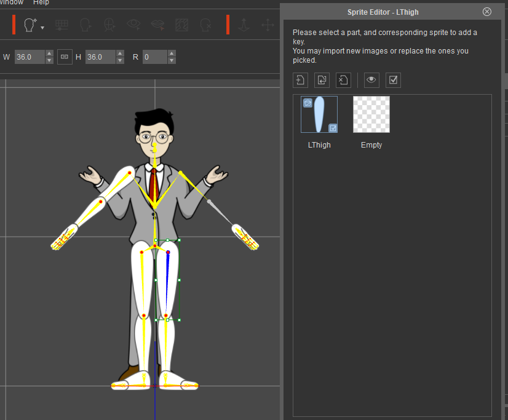Select the head creation tool in toolbar
This screenshot has height=420, width=508.
coord(28,25)
